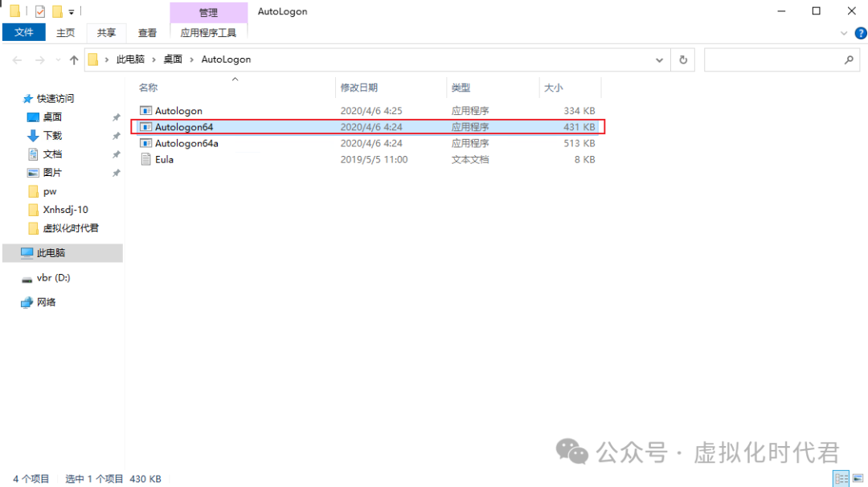Open the Xnhsdj-10 folder in sidebar
This screenshot has height=487, width=868.
tap(65, 209)
